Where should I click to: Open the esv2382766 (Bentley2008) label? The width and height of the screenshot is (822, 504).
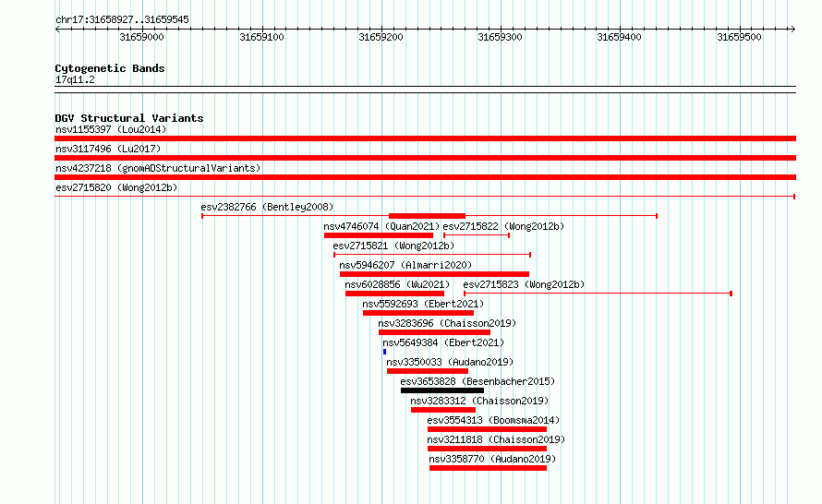coord(267,207)
